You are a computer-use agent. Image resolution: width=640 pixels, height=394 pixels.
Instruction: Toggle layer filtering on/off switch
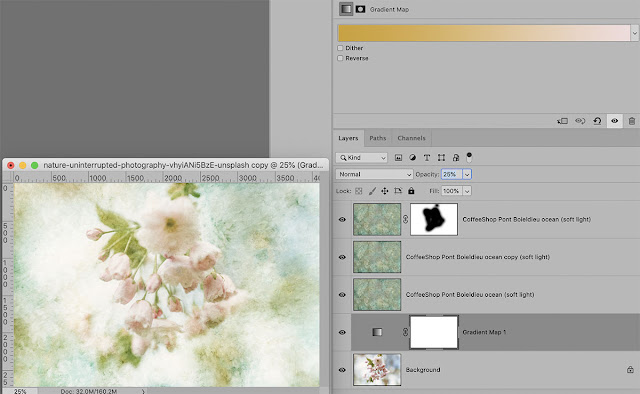tap(469, 157)
